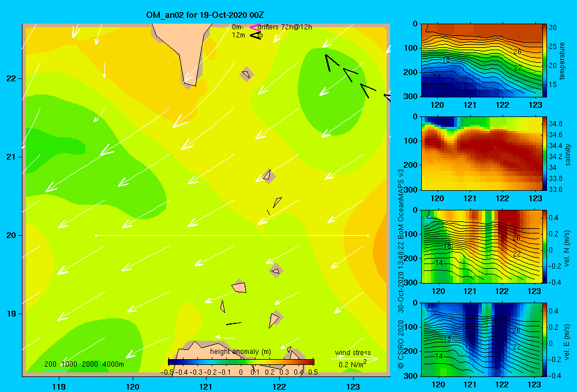Image resolution: width=577 pixels, height=392 pixels.
Task: Click the longitude label 122 on main map
Action: [279, 386]
